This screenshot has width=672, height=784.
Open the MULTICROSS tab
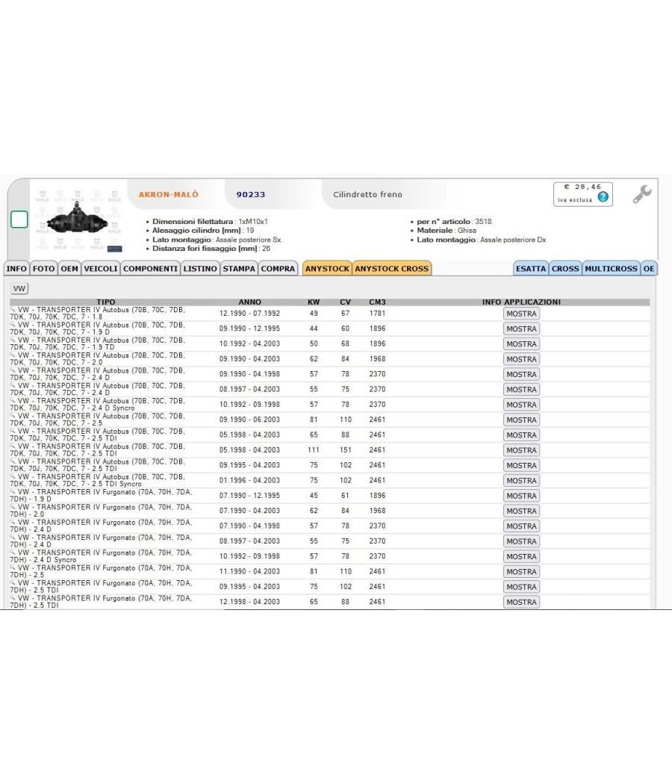pyautogui.click(x=611, y=269)
